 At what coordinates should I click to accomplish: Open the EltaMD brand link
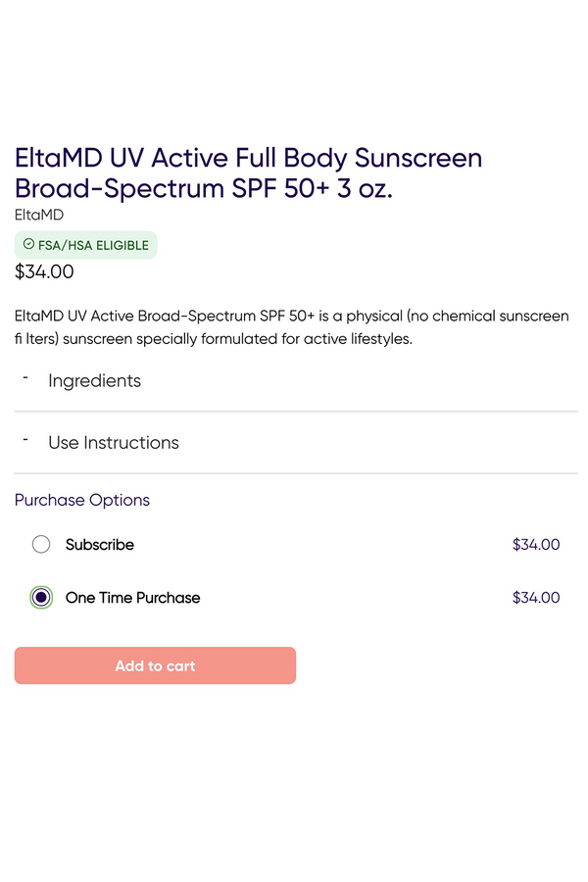point(39,215)
